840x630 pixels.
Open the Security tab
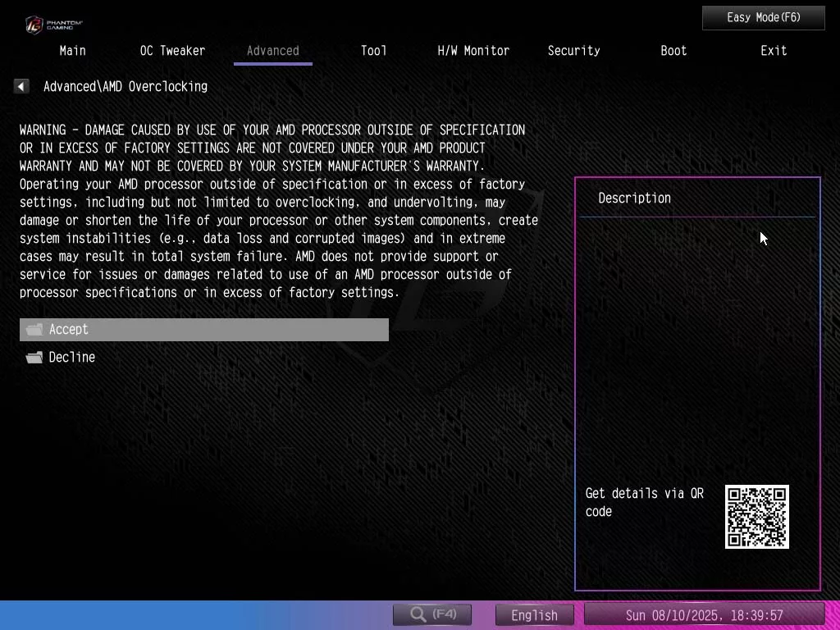[573, 51]
